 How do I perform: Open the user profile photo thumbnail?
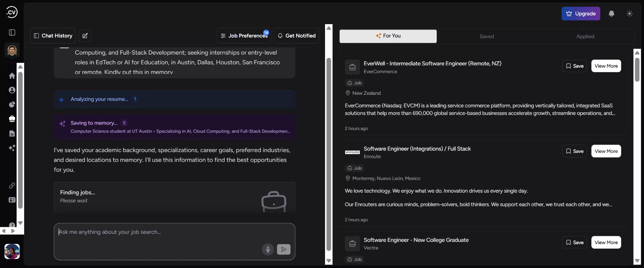pos(12,51)
